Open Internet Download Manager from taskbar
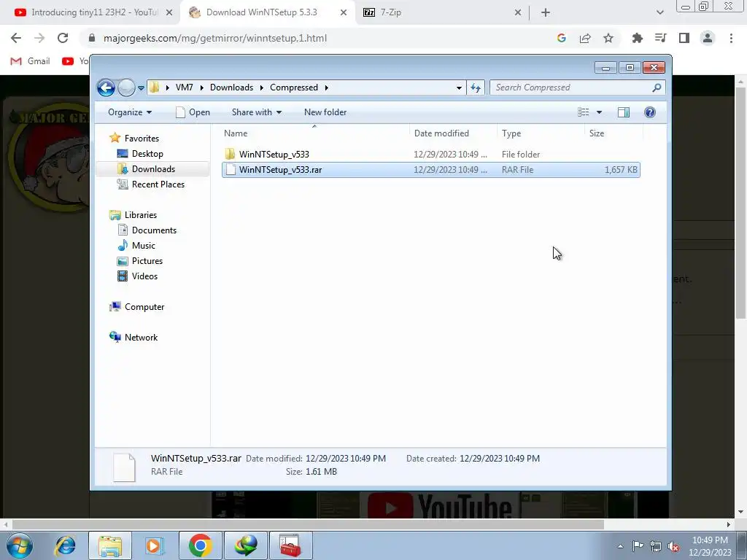The height and width of the screenshot is (560, 747). (246, 545)
